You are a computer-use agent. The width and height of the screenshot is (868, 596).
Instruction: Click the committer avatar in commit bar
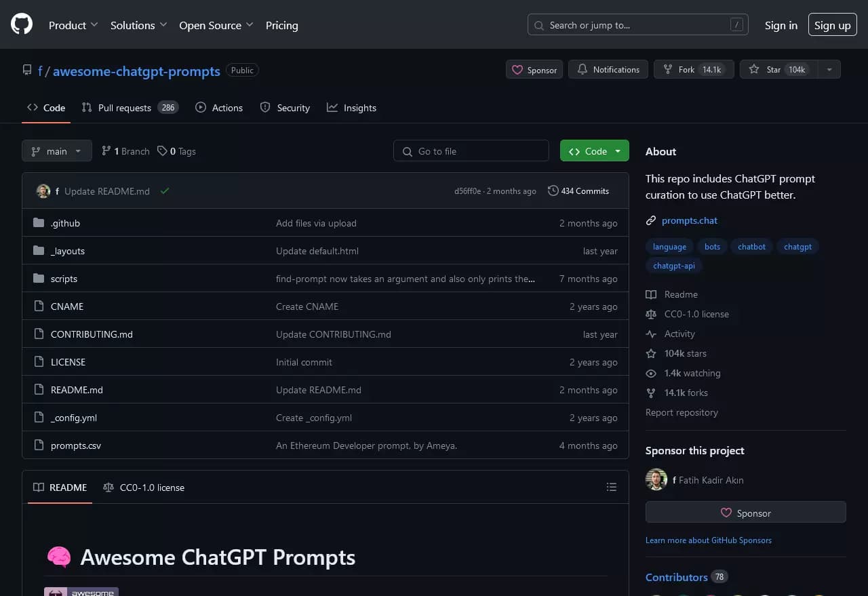(43, 191)
